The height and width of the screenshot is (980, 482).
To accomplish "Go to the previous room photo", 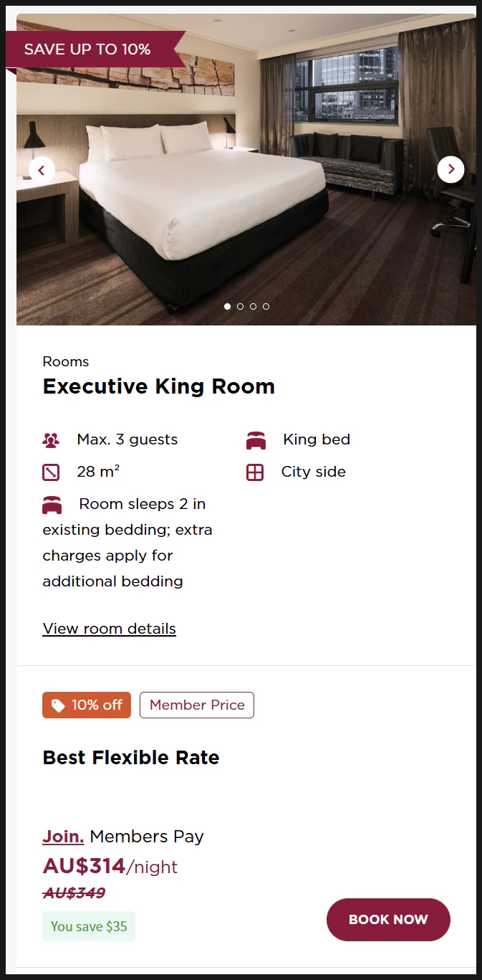I will 42,170.
